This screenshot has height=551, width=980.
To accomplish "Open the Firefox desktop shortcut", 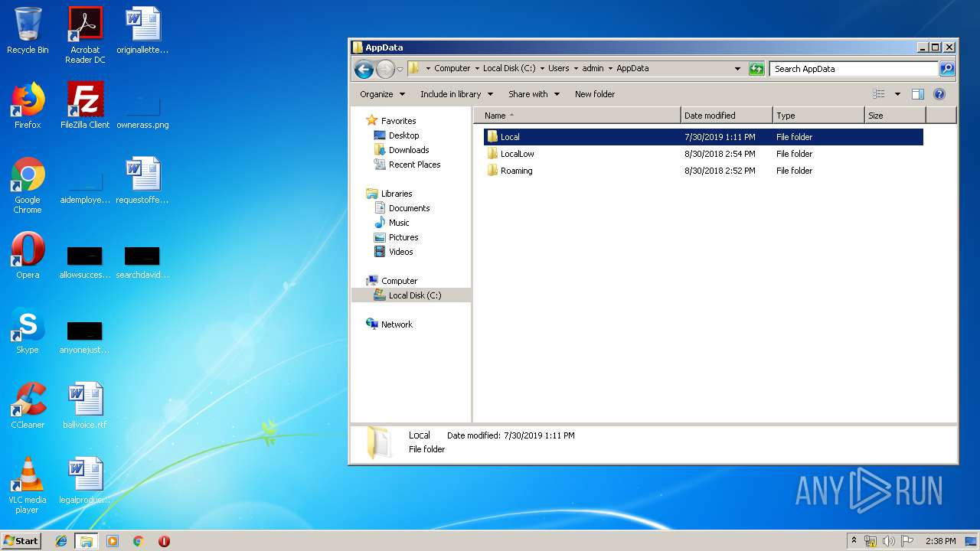I will pyautogui.click(x=28, y=106).
